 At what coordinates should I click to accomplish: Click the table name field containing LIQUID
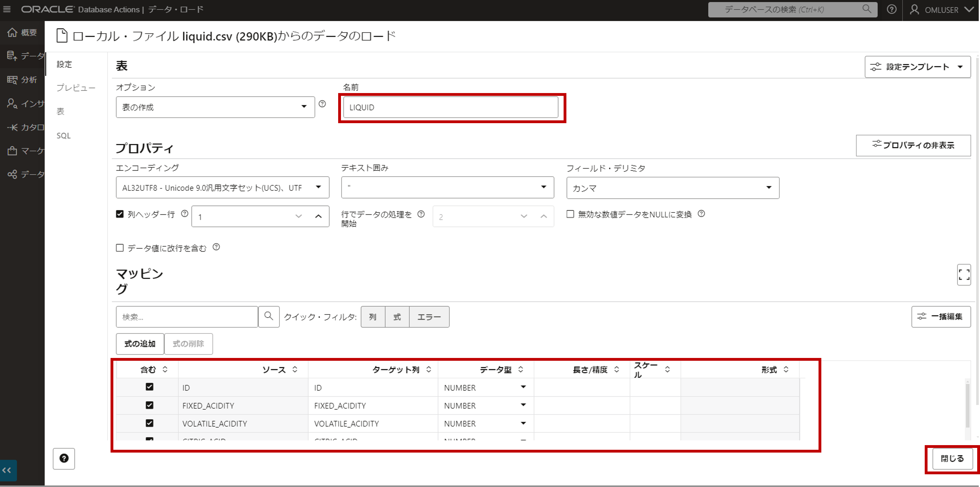(451, 107)
